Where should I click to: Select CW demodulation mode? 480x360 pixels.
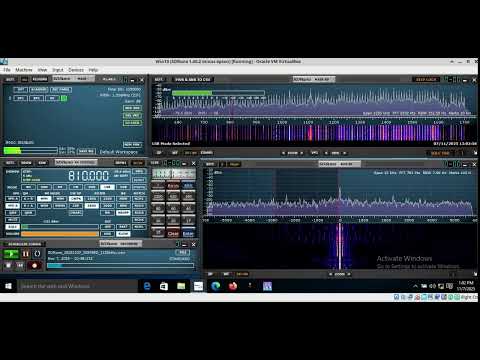(x=76, y=187)
